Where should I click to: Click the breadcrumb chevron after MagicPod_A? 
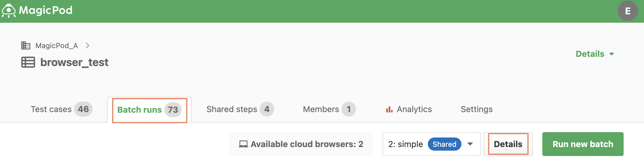coord(88,45)
